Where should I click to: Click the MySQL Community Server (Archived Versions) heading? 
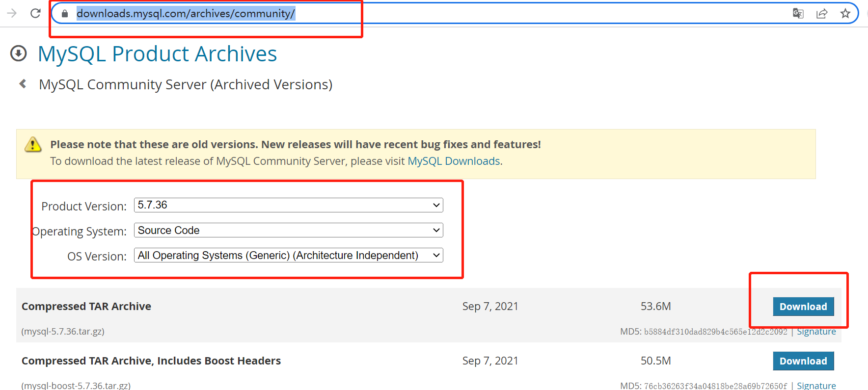(186, 84)
